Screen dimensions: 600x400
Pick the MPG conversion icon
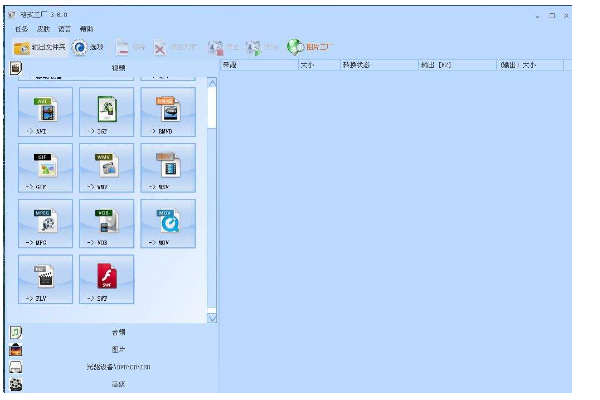point(45,223)
